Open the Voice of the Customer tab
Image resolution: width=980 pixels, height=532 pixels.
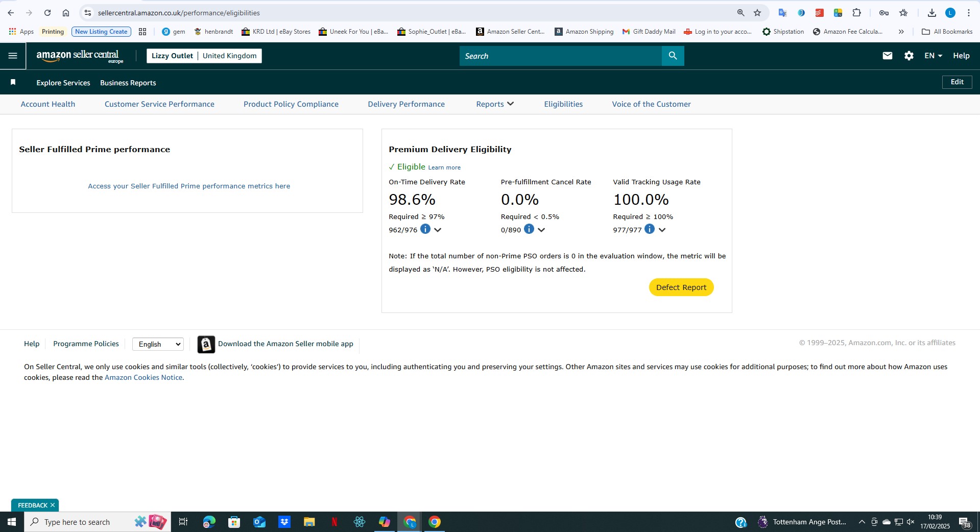click(x=651, y=104)
